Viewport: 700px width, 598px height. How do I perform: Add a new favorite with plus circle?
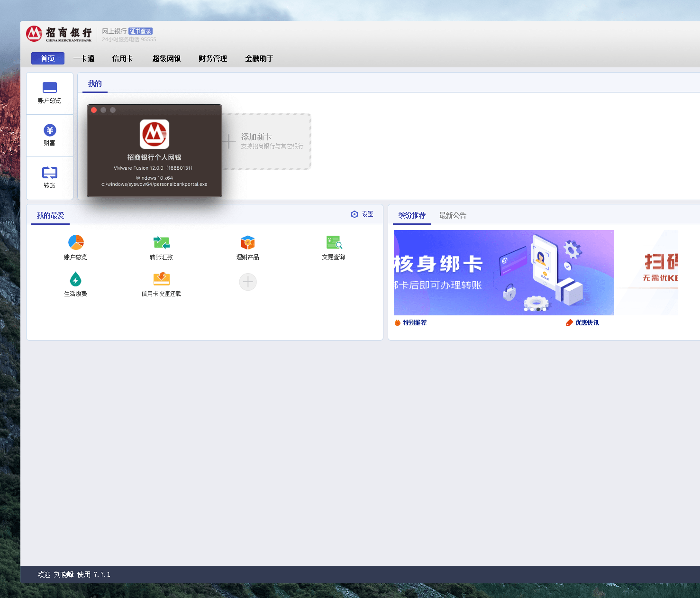point(248,282)
